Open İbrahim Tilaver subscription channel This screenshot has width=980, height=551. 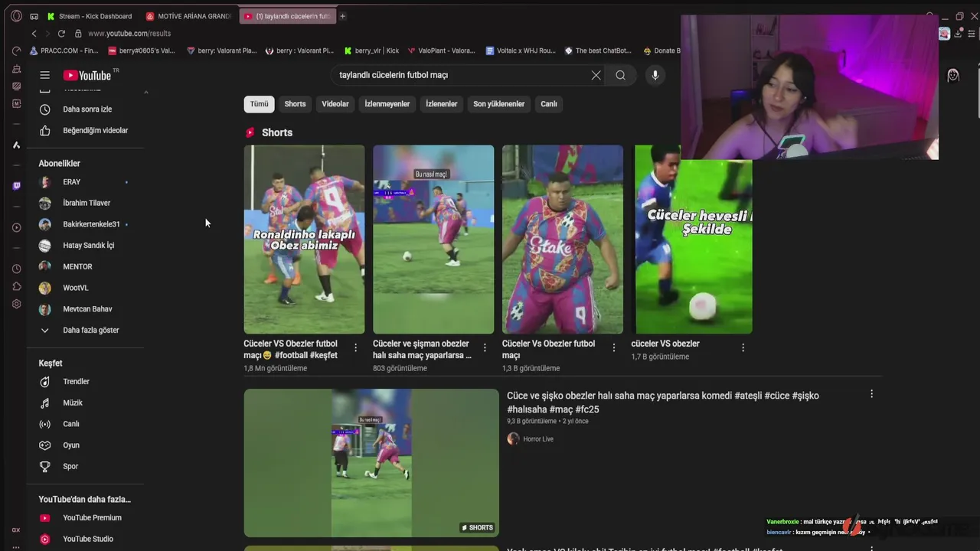coord(87,203)
